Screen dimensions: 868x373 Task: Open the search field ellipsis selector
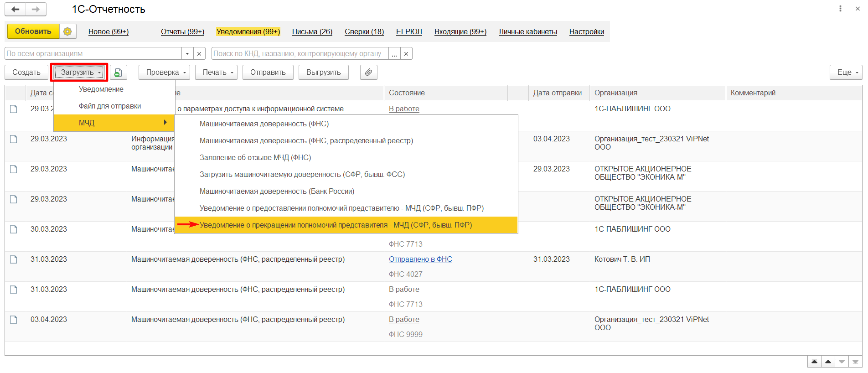coord(394,54)
